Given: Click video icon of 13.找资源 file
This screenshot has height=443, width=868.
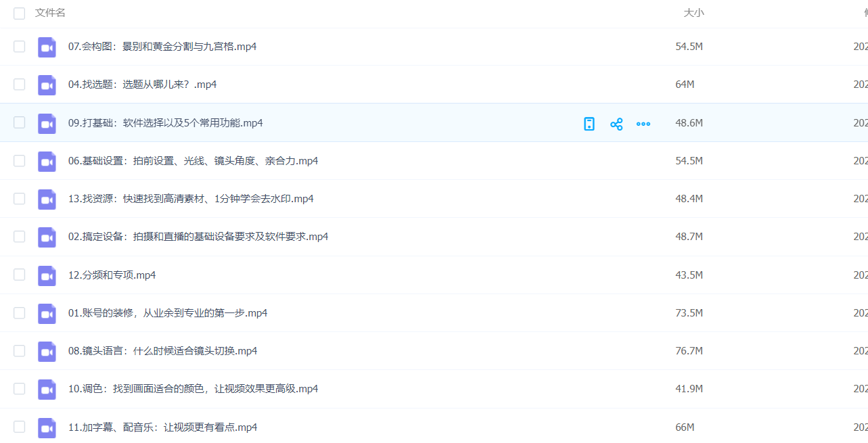Looking at the screenshot, I should coord(47,200).
